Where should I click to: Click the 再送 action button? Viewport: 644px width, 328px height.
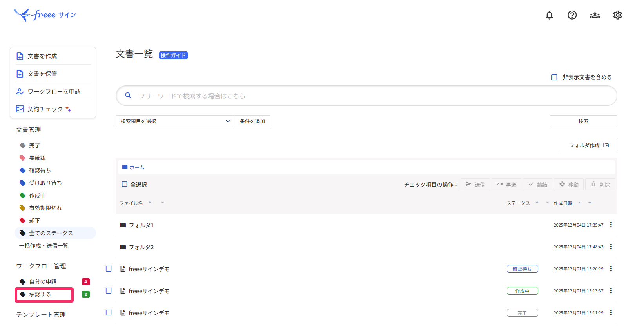tap(506, 184)
